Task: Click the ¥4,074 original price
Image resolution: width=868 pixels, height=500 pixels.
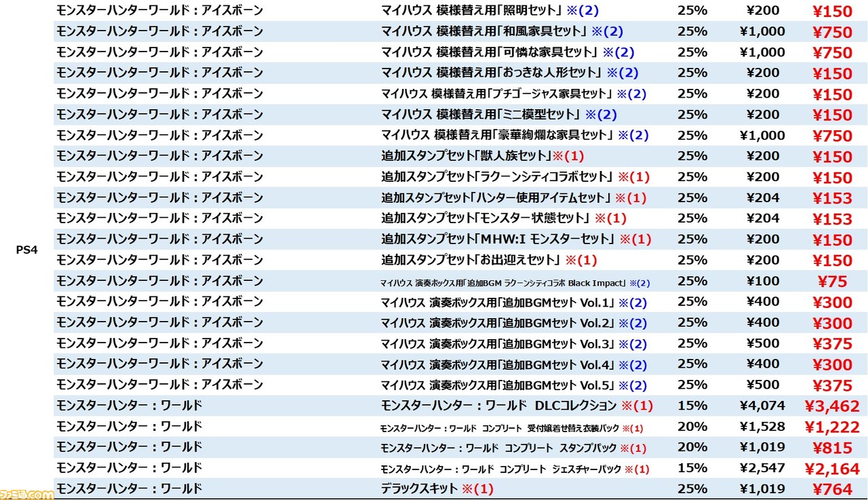Action: pyautogui.click(x=763, y=406)
